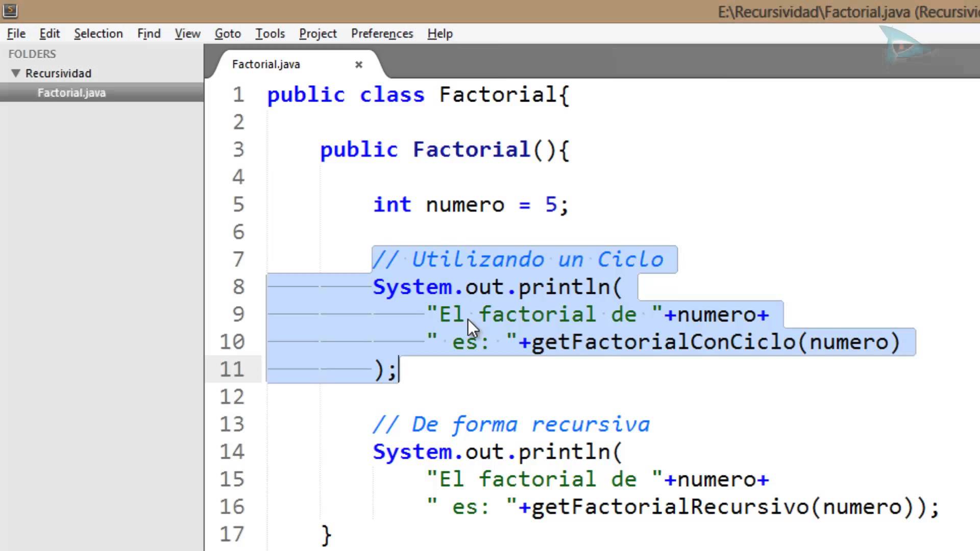The height and width of the screenshot is (551, 980).
Task: Click line 5 numero variable declaration
Action: coord(465,205)
